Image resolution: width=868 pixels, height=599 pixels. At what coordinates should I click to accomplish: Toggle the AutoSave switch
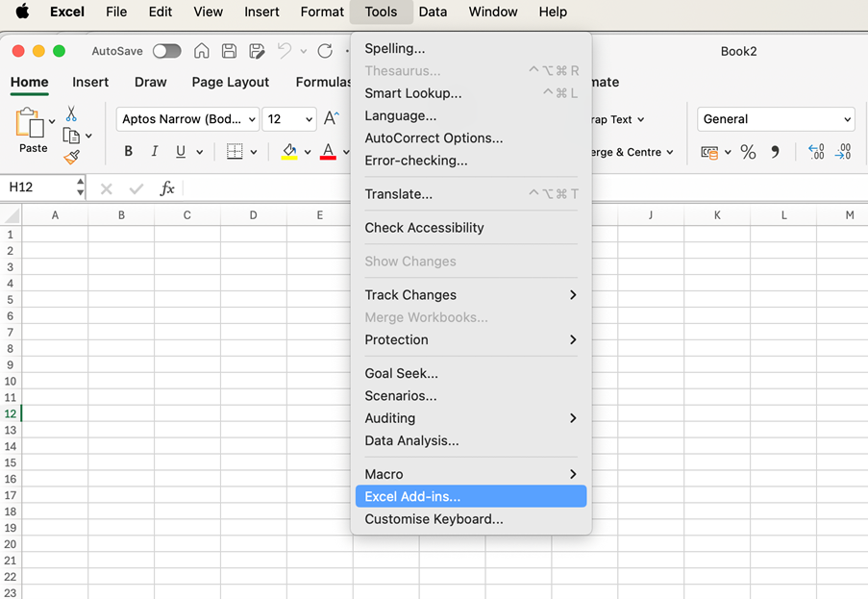(166, 51)
